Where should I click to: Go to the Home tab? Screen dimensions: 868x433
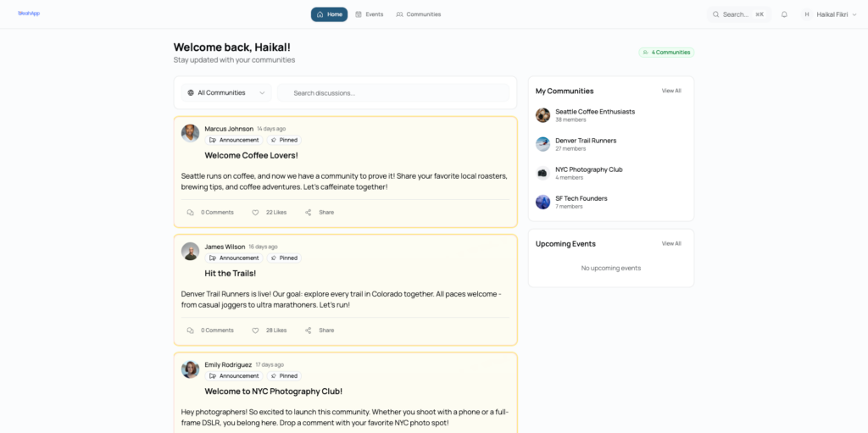(329, 14)
